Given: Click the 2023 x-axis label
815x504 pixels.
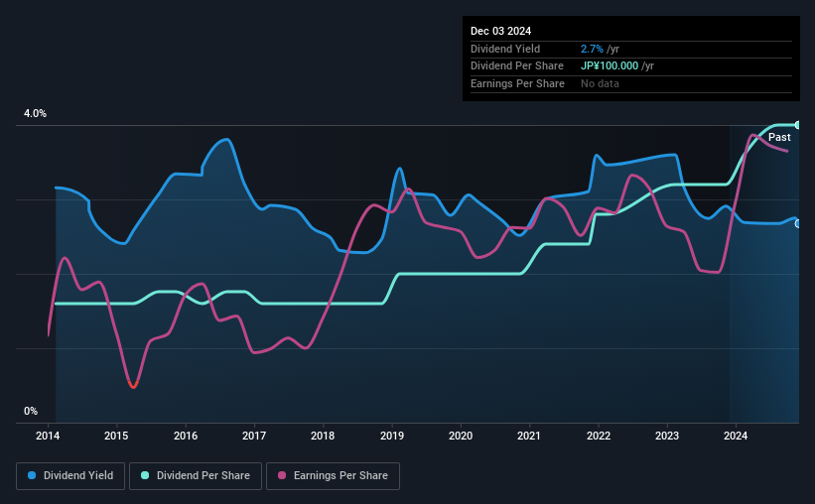Looking at the screenshot, I should (x=667, y=436).
